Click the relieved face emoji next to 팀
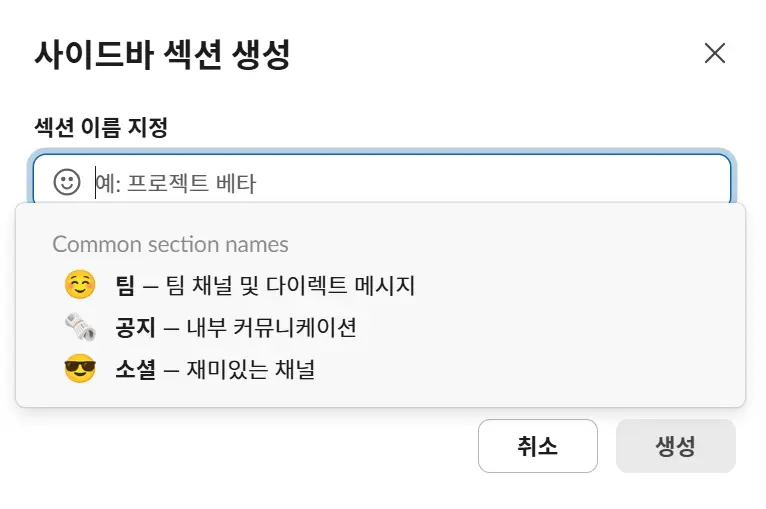The image size is (766, 509). 79,286
